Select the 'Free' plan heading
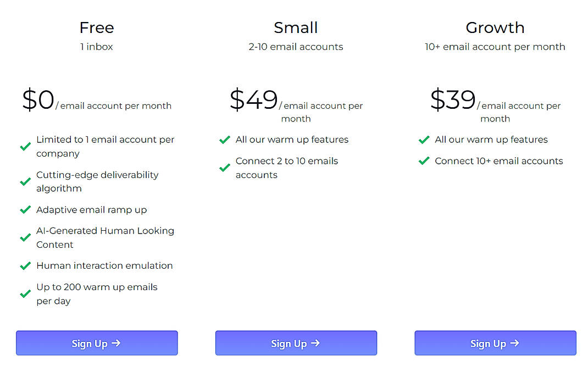Image resolution: width=588 pixels, height=366 pixels. (97, 27)
